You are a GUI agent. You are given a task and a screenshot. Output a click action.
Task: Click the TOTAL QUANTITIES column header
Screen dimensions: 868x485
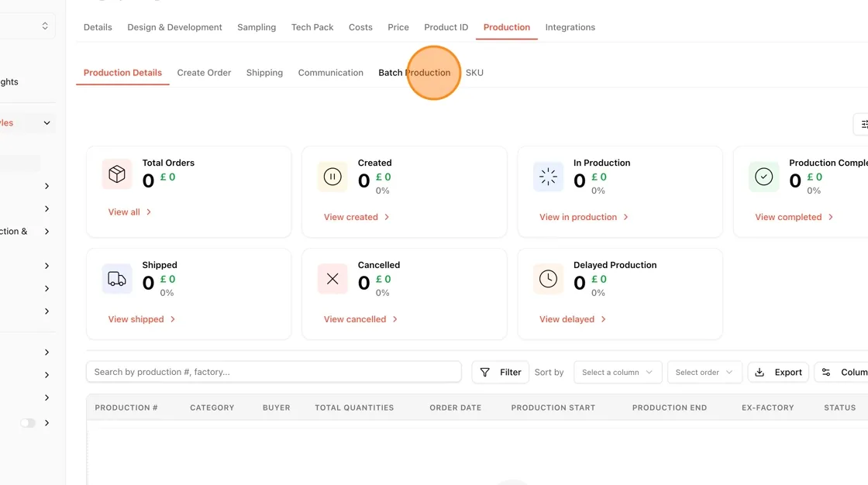click(x=354, y=408)
